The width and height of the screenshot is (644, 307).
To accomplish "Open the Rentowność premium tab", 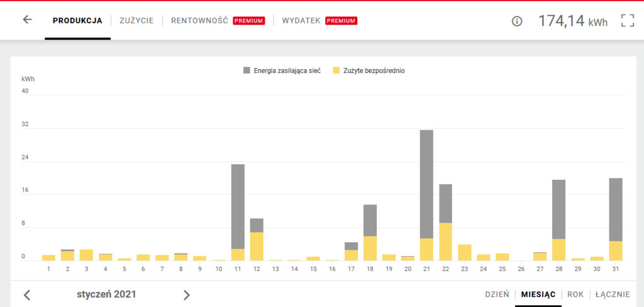I will tap(218, 21).
